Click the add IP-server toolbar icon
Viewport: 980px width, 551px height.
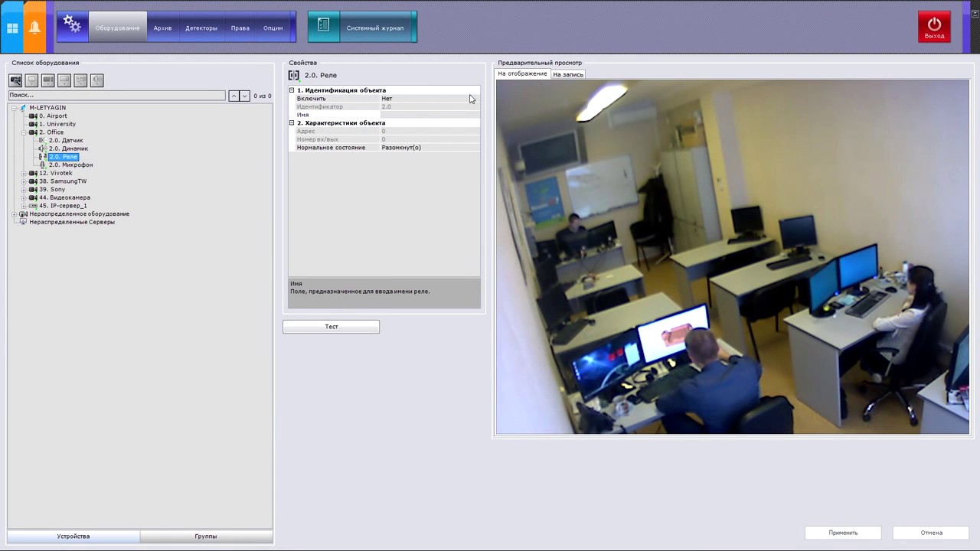pyautogui.click(x=80, y=80)
